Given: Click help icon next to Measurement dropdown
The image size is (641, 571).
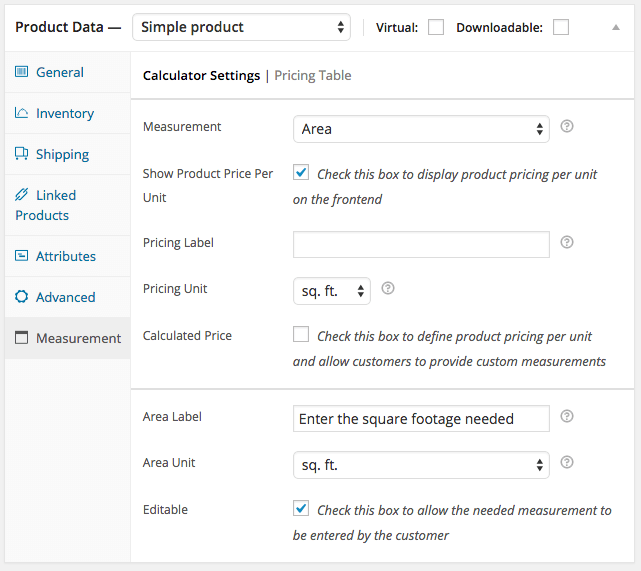Looking at the screenshot, I should click(567, 127).
